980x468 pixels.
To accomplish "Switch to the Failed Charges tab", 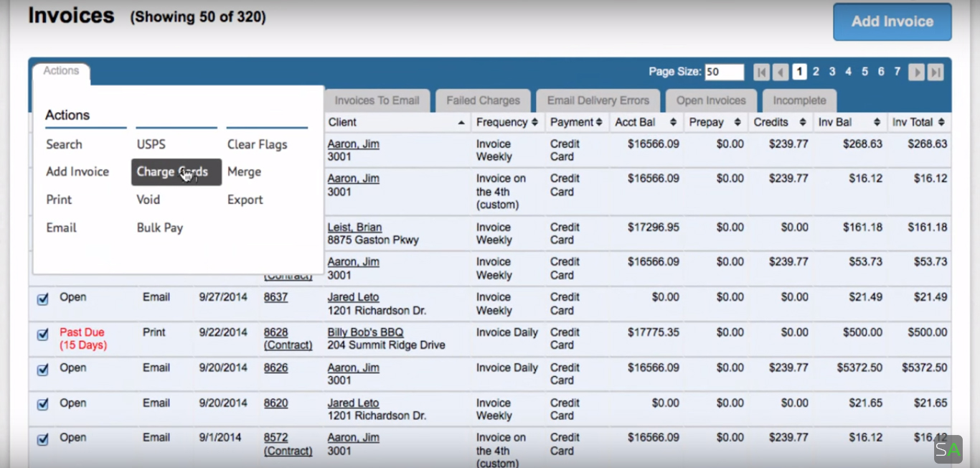I will (x=483, y=100).
